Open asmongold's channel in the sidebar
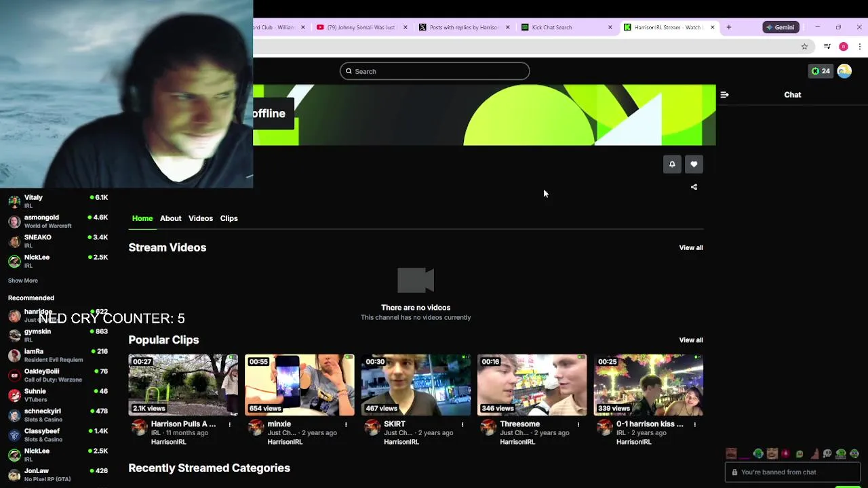 (x=58, y=221)
